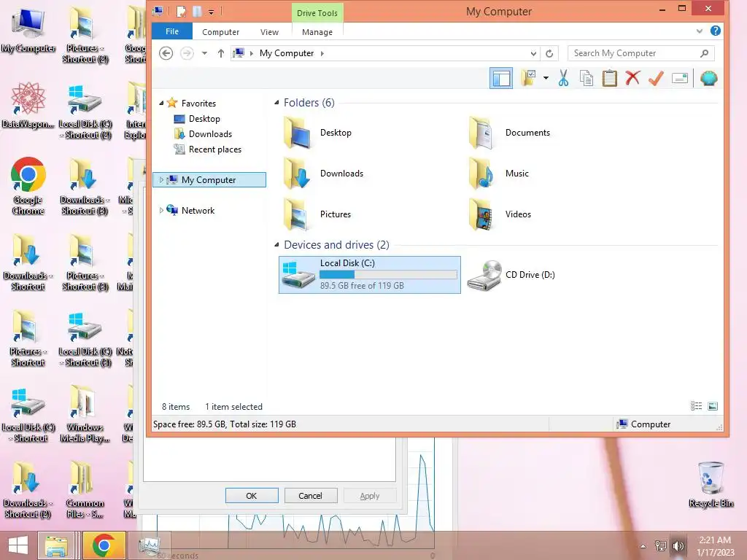Refresh the My Computer view
This screenshot has width=747, height=560.
[x=549, y=53]
